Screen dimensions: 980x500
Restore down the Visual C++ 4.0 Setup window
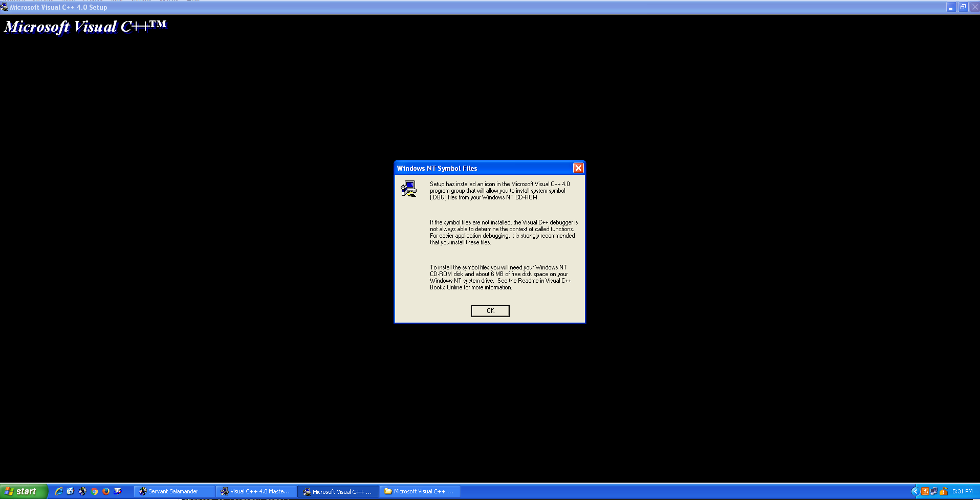coord(963,7)
